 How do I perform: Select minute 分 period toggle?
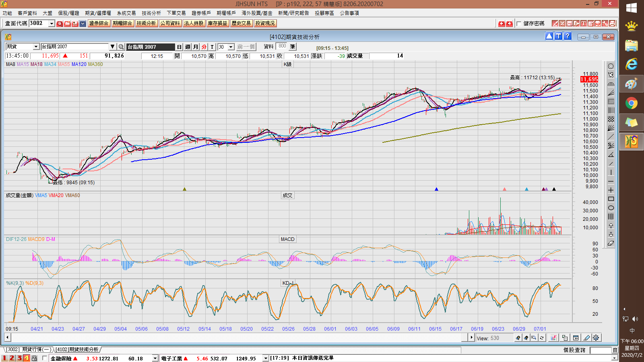point(204,47)
